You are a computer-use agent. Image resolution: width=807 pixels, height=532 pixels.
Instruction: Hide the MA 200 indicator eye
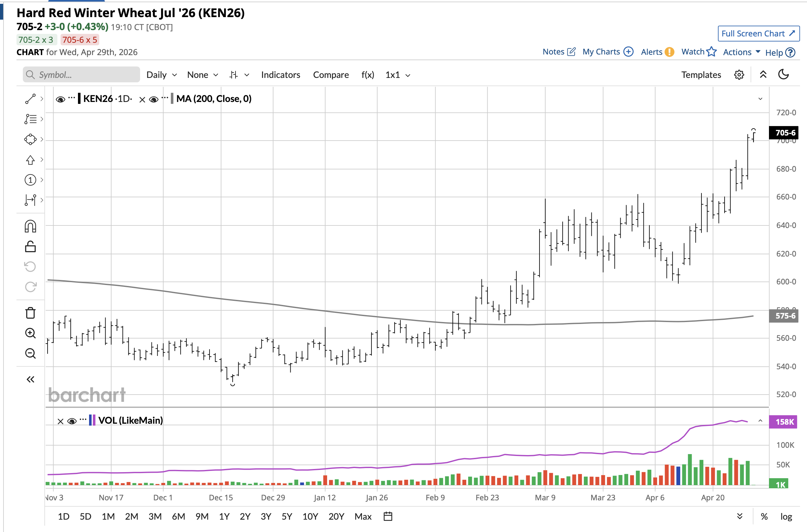pos(153,99)
